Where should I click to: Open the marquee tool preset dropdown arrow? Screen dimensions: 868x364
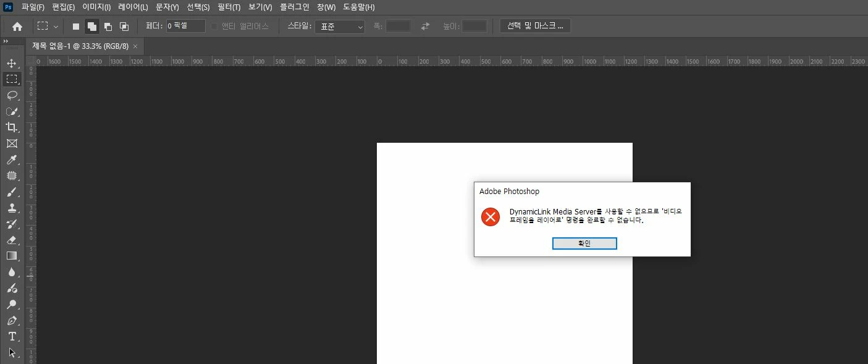pyautogui.click(x=56, y=27)
